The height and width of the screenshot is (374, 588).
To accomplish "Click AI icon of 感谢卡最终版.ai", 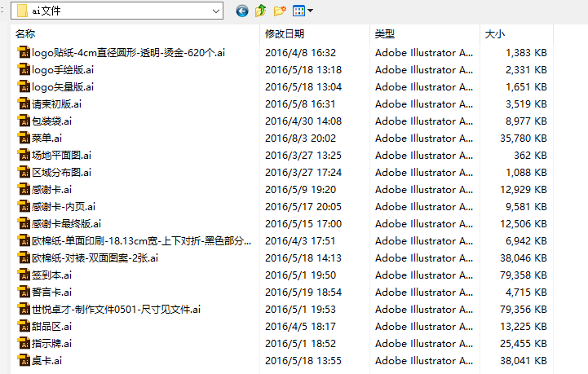I will pos(24,224).
